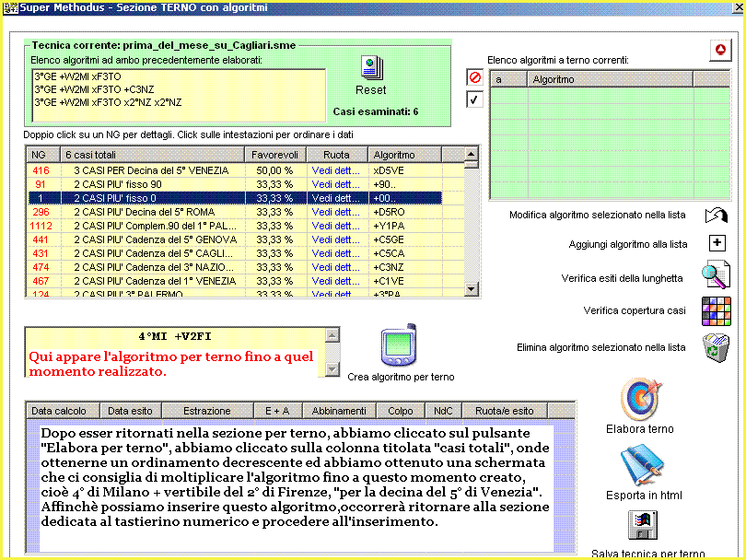Click the red prohibition icon button
The height and width of the screenshot is (560, 746).
point(474,77)
